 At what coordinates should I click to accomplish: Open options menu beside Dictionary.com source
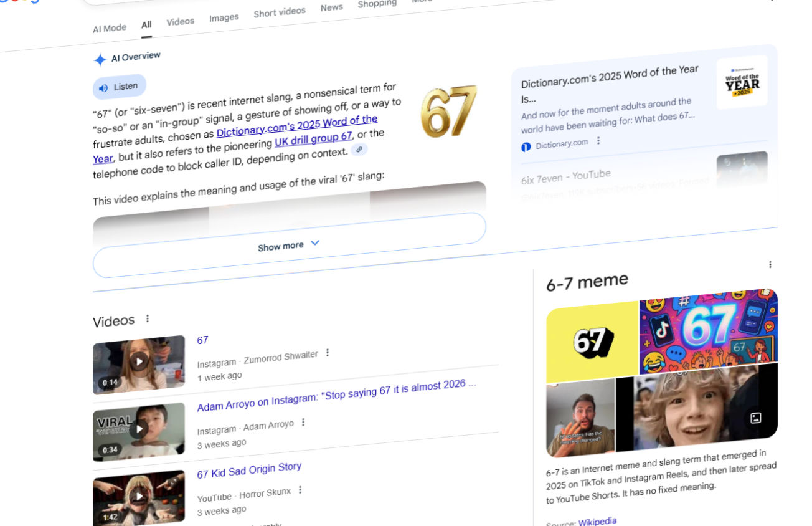[x=598, y=141]
